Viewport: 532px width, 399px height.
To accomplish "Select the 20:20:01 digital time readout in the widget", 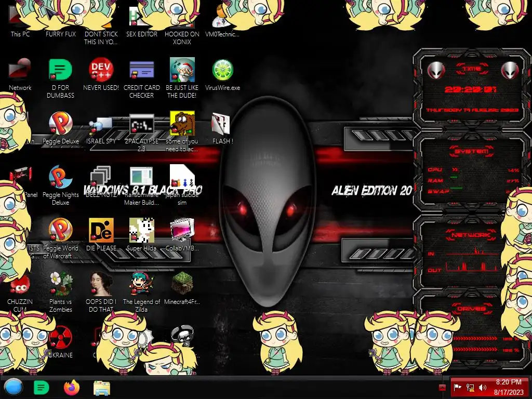I will 470,89.
